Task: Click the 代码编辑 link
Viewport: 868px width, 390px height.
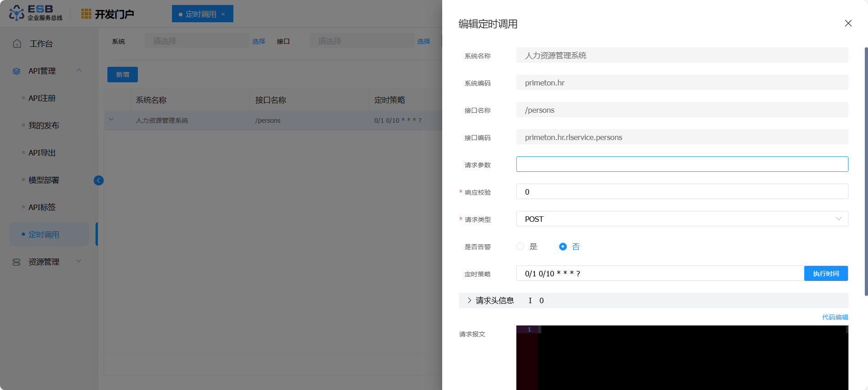Action: coord(835,317)
